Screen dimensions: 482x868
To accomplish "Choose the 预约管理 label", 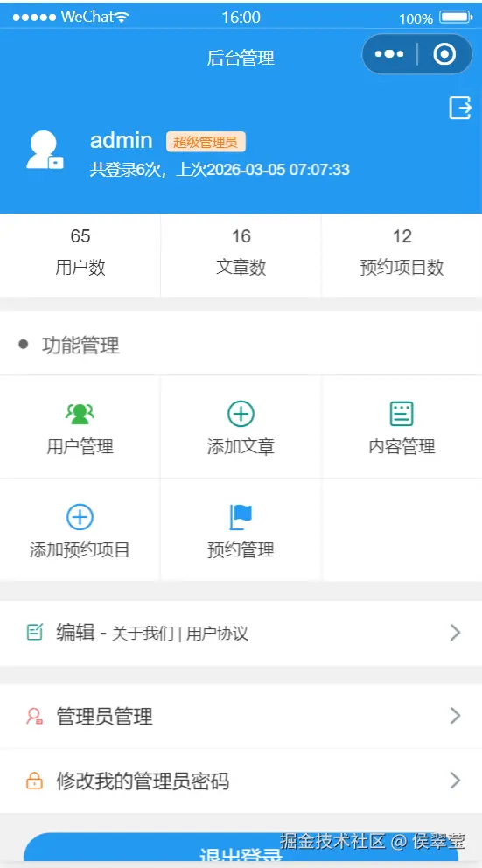I will pos(241,550).
